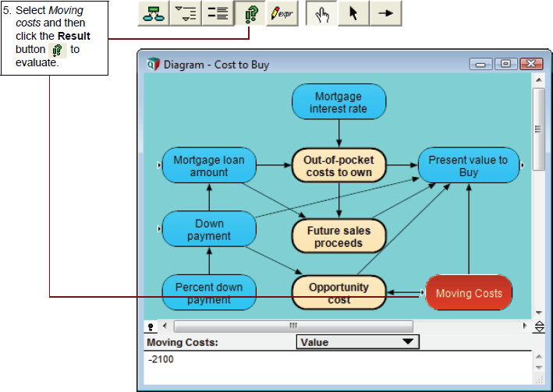Open the Out-of-pocket costs to own module
The height and width of the screenshot is (392, 553).
pyautogui.click(x=339, y=166)
